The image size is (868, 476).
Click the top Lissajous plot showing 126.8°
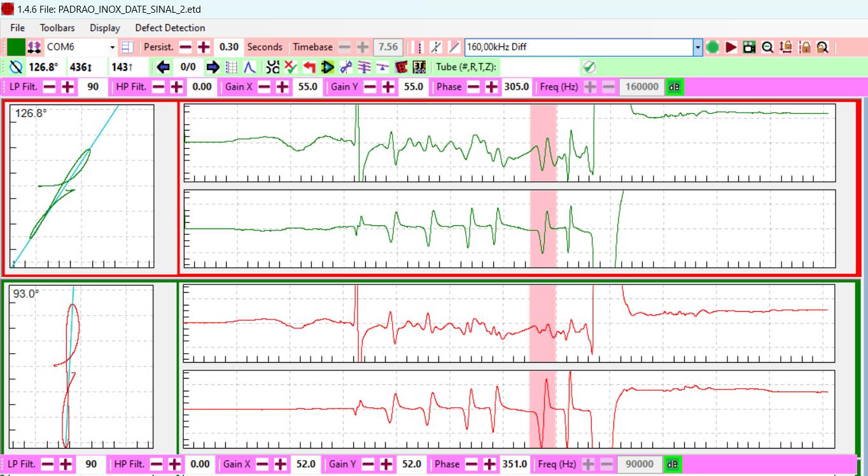(82, 185)
